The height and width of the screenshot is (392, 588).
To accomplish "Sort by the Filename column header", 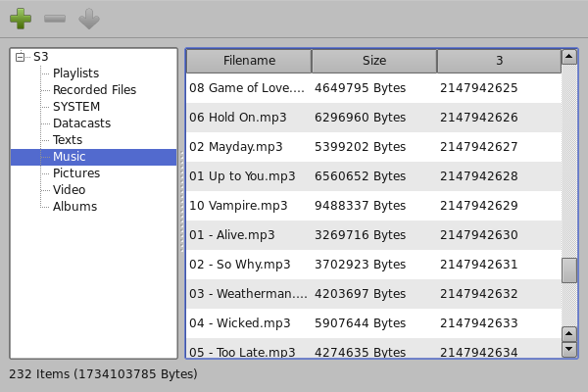I will [249, 61].
